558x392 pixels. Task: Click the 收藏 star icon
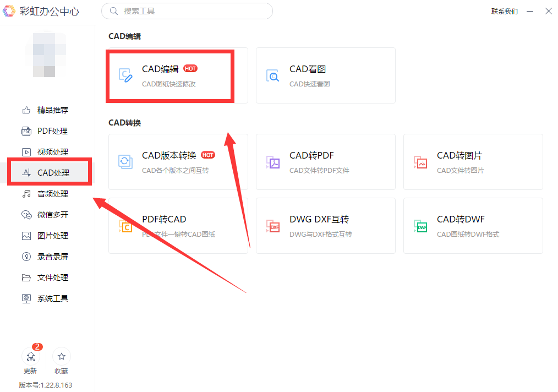click(62, 356)
